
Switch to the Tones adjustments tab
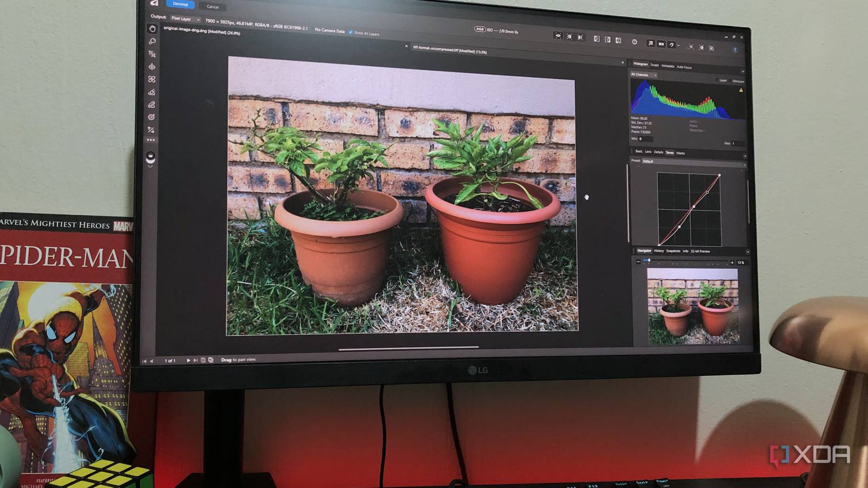coord(670,153)
